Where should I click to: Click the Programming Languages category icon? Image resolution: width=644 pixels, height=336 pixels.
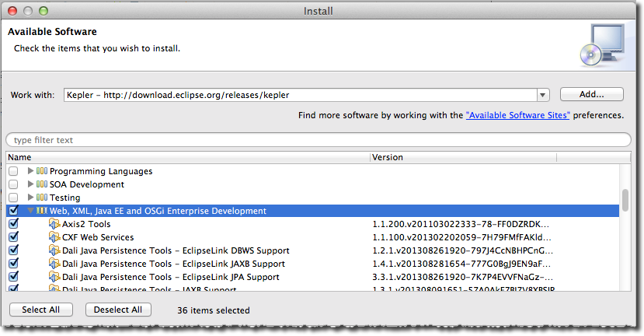click(42, 171)
